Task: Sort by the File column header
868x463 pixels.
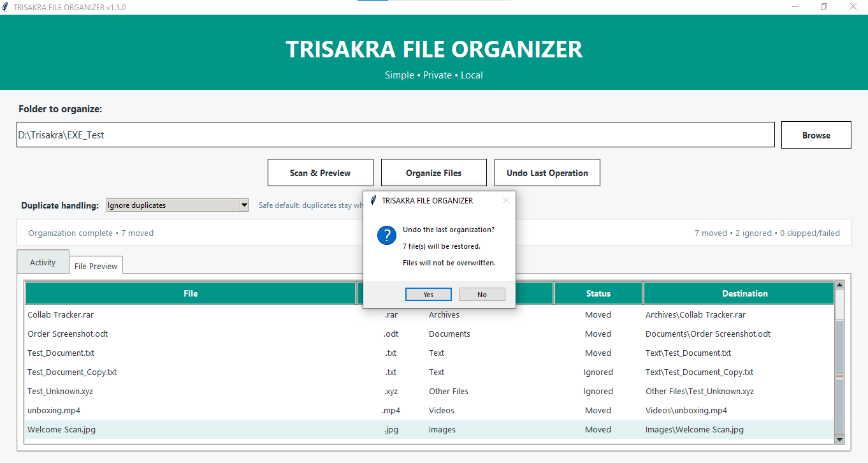Action: [x=191, y=293]
